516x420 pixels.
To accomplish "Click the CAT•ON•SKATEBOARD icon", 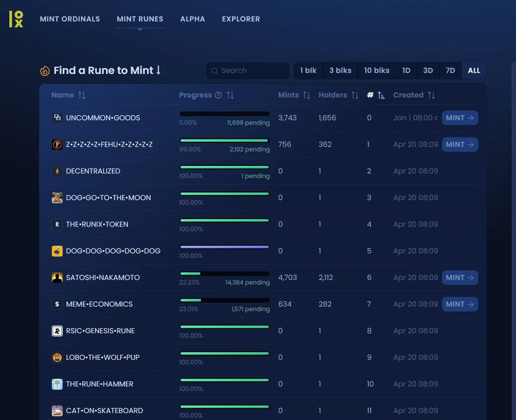I will (57, 411).
